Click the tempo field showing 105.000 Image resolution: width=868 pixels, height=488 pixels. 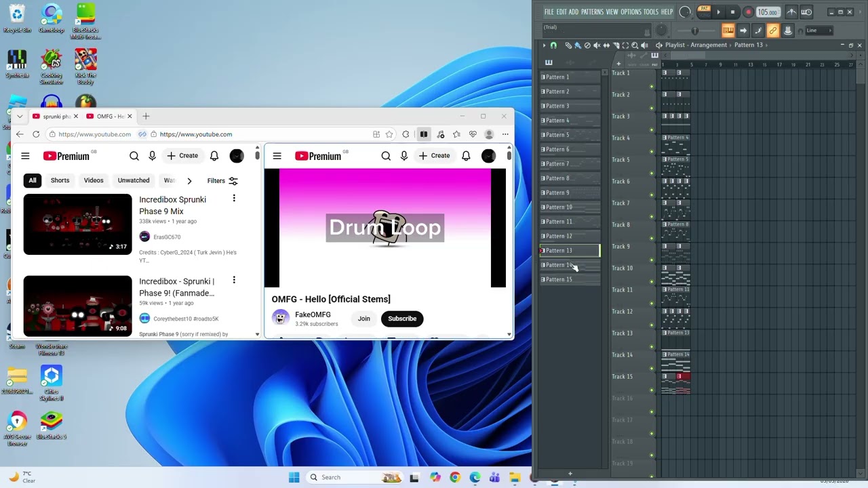[768, 12]
